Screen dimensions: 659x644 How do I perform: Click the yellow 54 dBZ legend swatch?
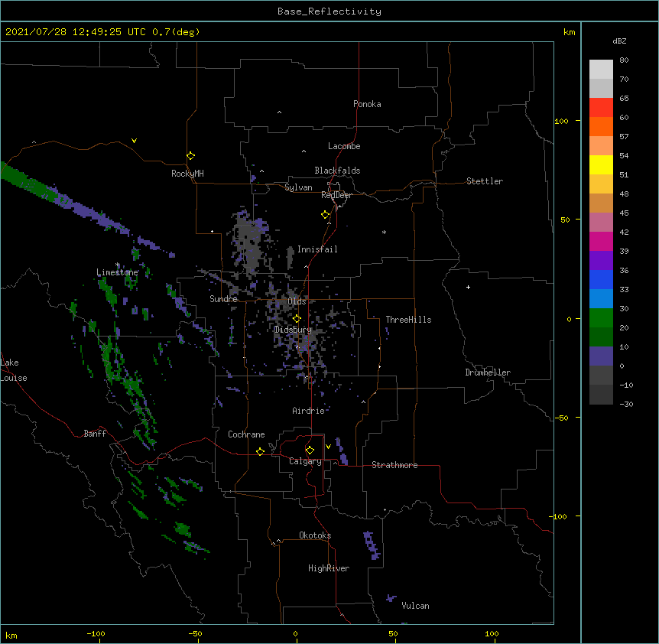pyautogui.click(x=601, y=164)
